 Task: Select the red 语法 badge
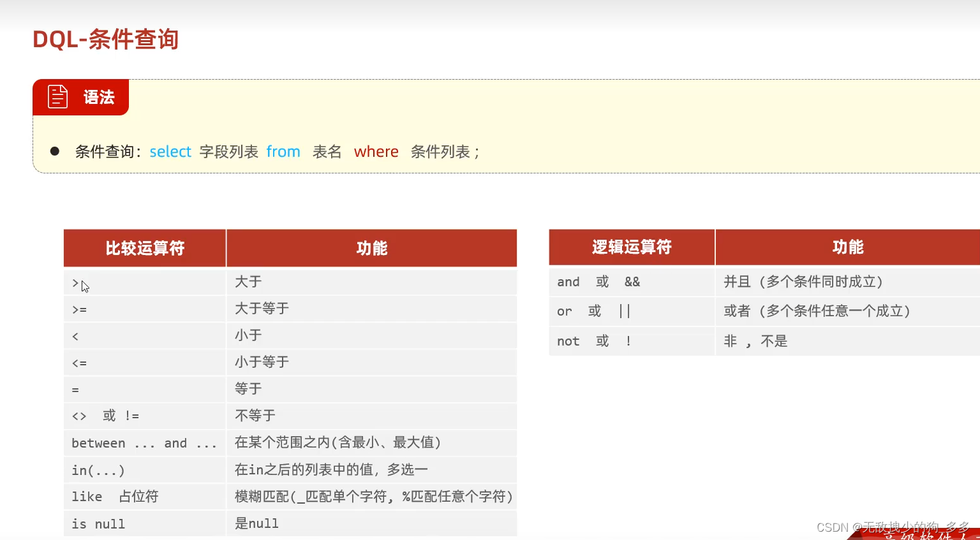point(98,97)
